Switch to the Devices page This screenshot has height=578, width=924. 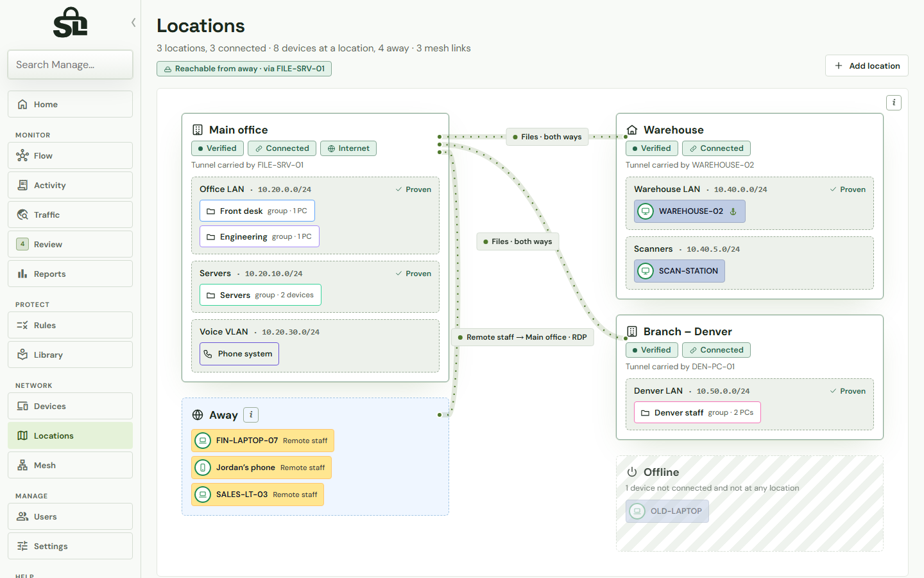(x=71, y=406)
